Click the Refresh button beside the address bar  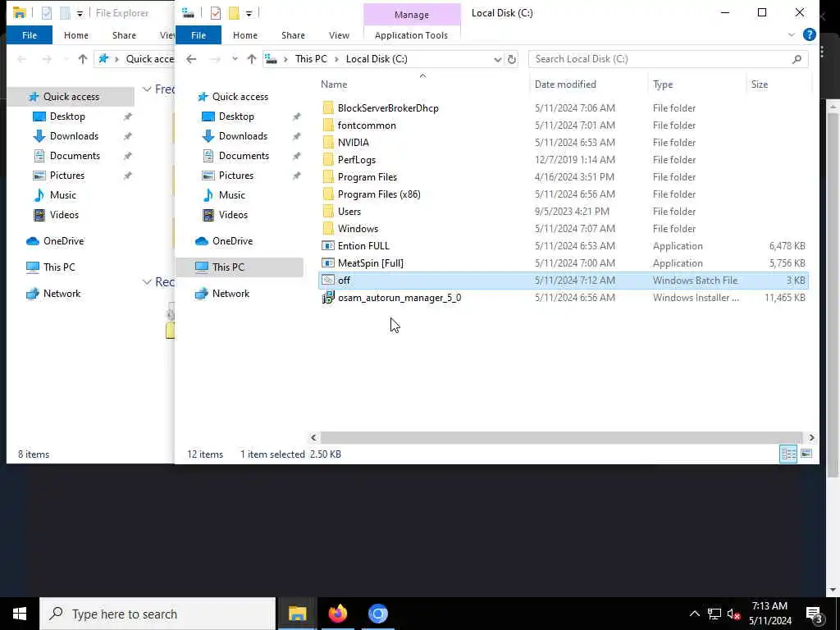point(512,59)
